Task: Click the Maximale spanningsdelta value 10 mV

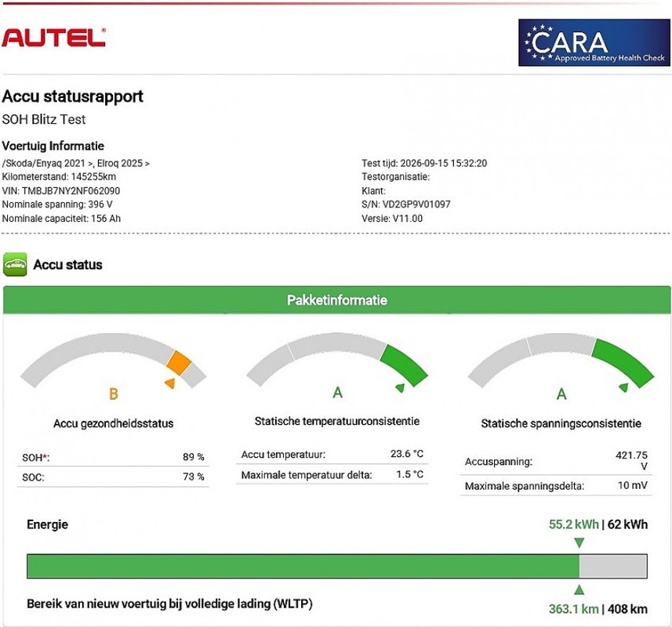Action: click(633, 485)
